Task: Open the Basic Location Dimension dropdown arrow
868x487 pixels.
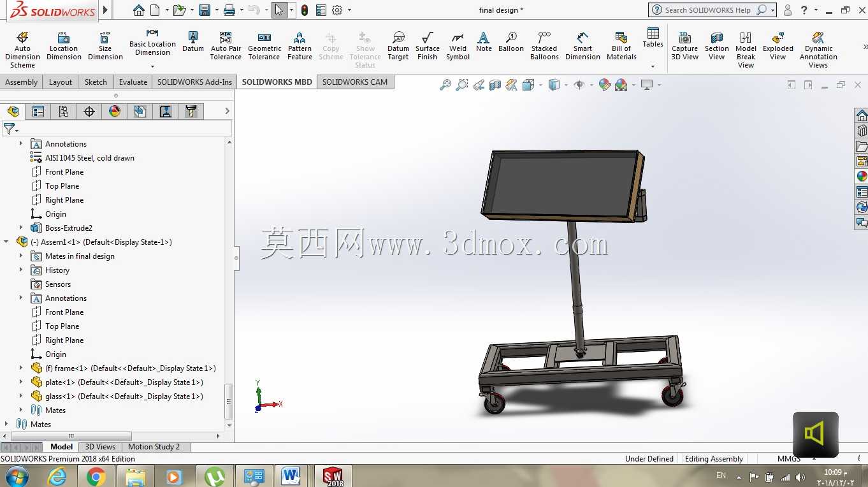Action: (152, 66)
